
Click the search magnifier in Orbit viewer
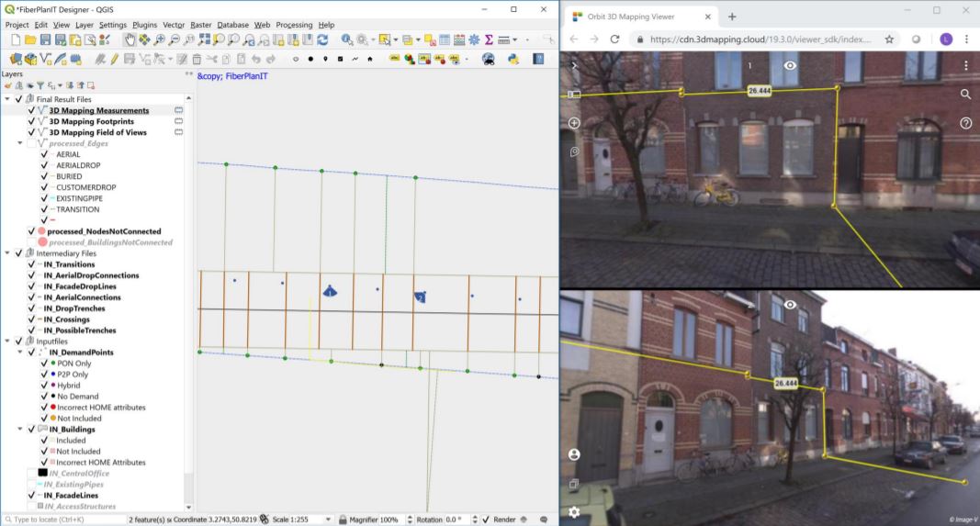[965, 94]
